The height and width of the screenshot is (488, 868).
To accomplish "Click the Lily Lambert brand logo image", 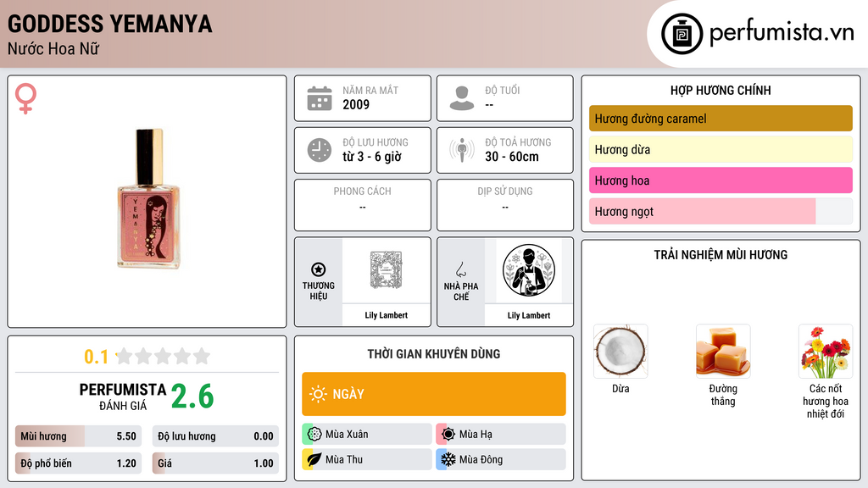I will point(386,269).
